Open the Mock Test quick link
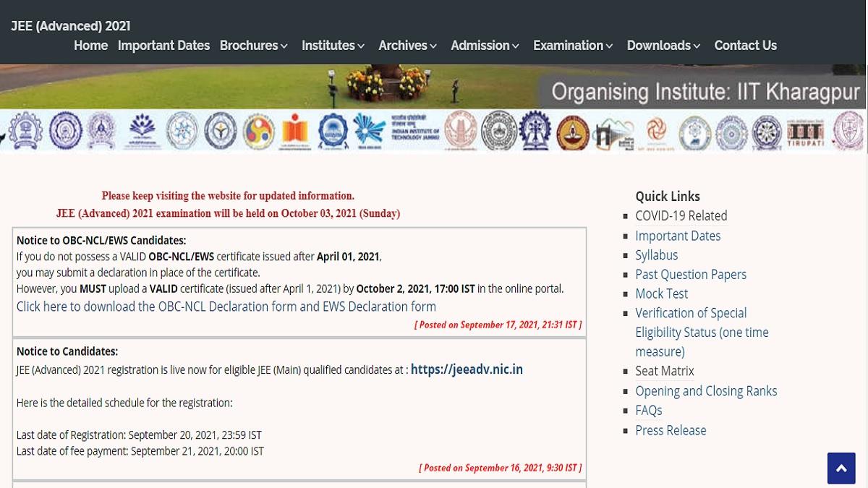868x488 pixels. pos(661,294)
